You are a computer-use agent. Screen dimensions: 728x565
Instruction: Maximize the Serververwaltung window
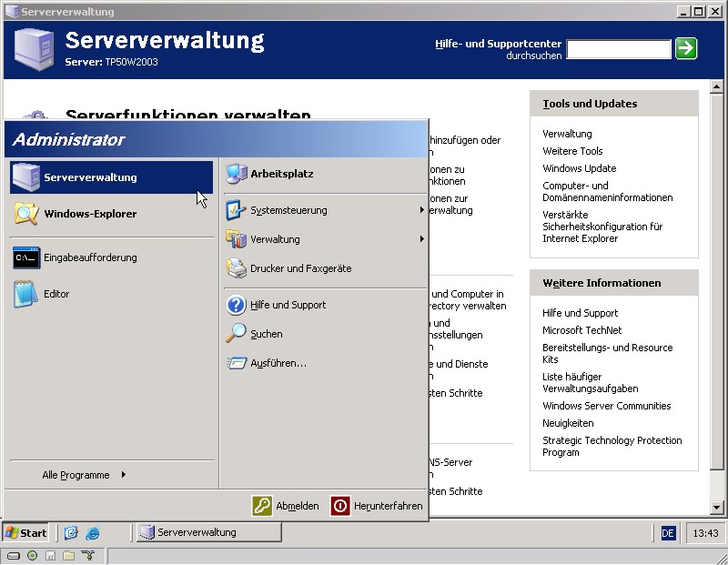tap(698, 12)
